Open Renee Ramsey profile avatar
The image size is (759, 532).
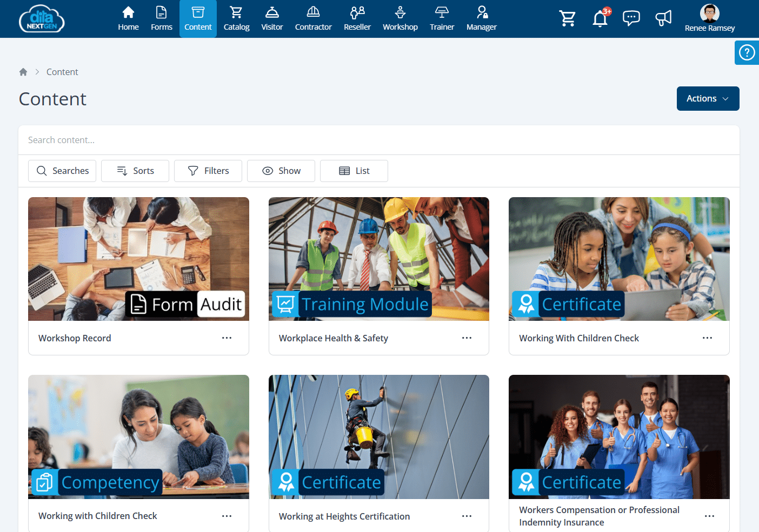709,13
